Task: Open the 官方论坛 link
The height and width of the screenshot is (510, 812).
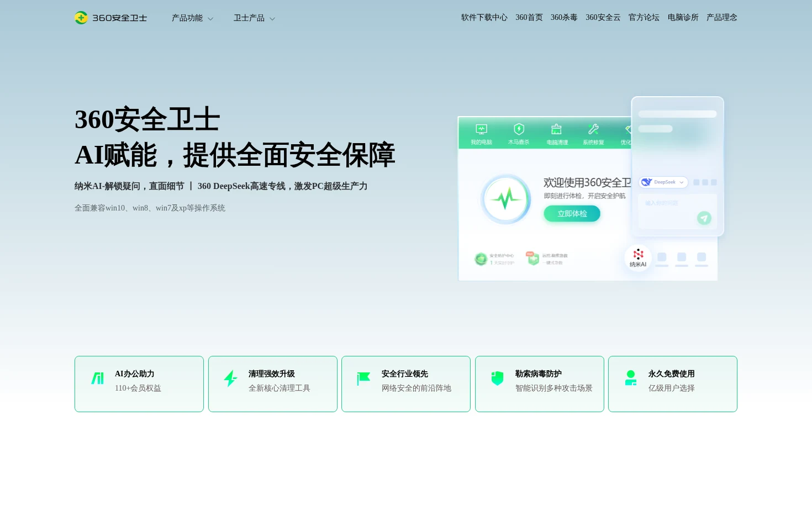Action: [x=644, y=18]
